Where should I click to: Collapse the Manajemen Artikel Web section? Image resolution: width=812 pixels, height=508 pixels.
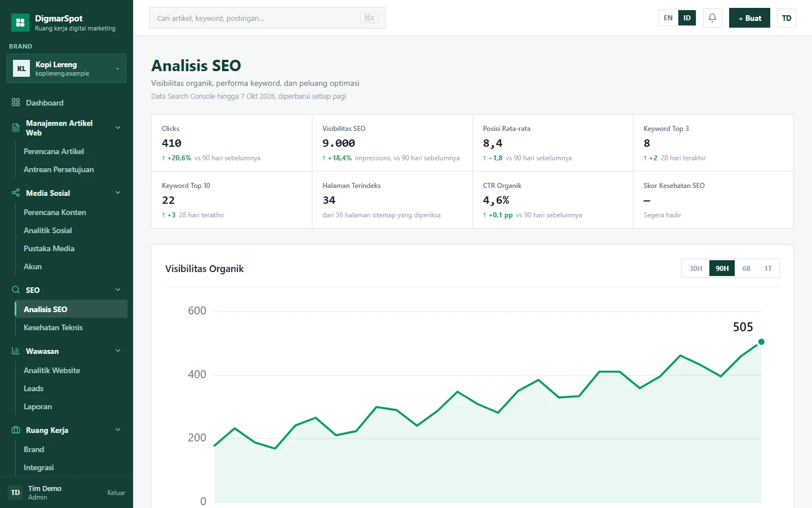point(118,128)
